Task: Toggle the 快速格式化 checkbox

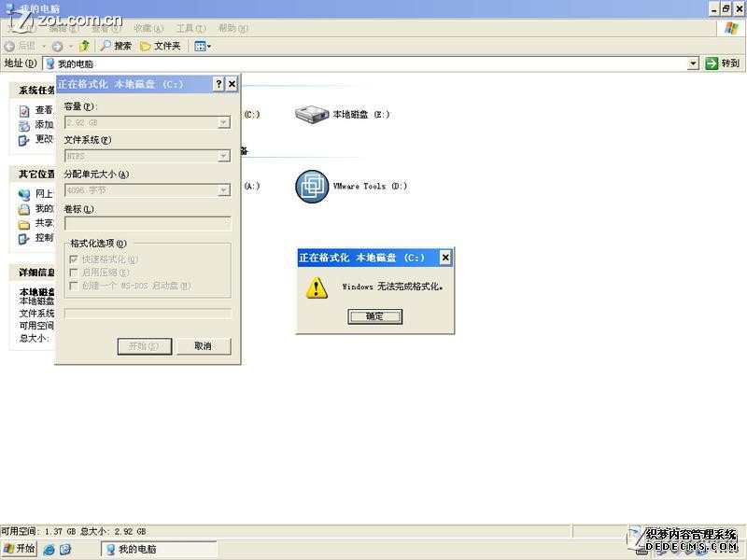Action: click(74, 259)
